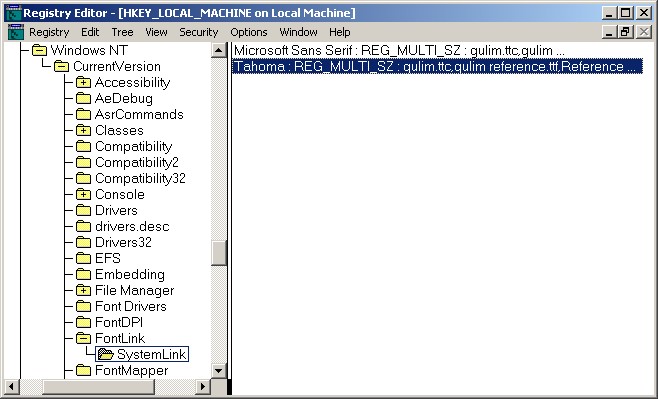Close the HKEY_LOCAL_MACHINE child window
658x399 pixels.
click(x=643, y=32)
